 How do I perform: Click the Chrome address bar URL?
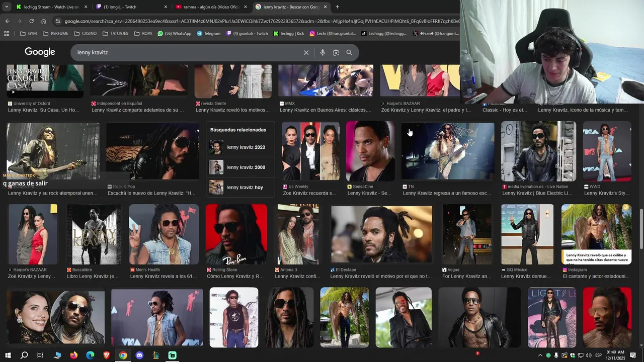[x=262, y=21]
